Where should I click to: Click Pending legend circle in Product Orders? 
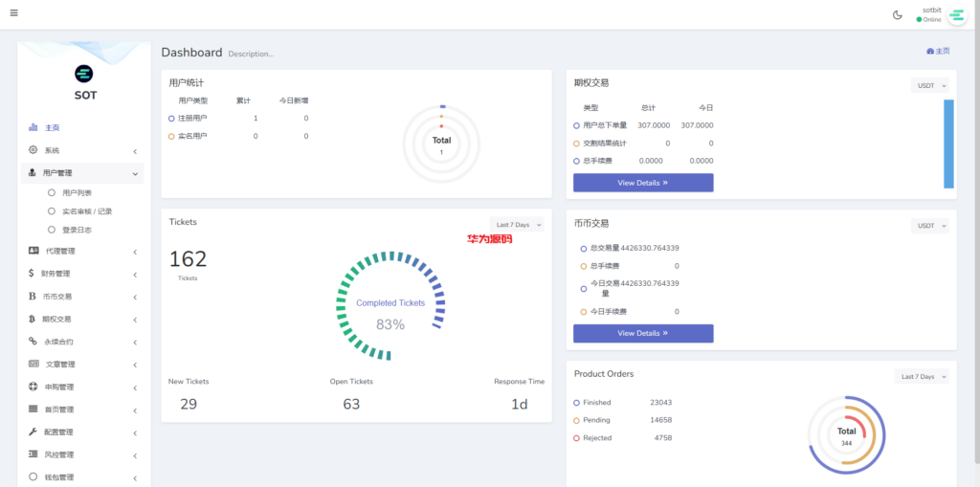click(576, 421)
